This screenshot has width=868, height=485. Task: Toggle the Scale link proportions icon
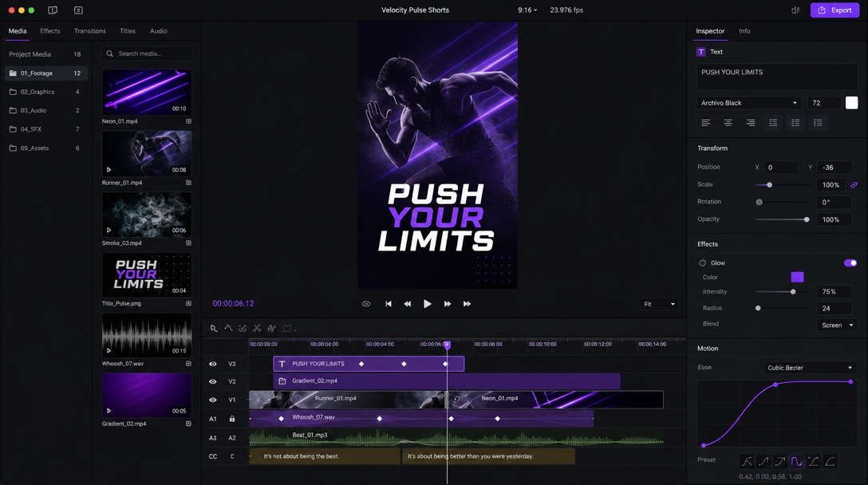coord(854,185)
